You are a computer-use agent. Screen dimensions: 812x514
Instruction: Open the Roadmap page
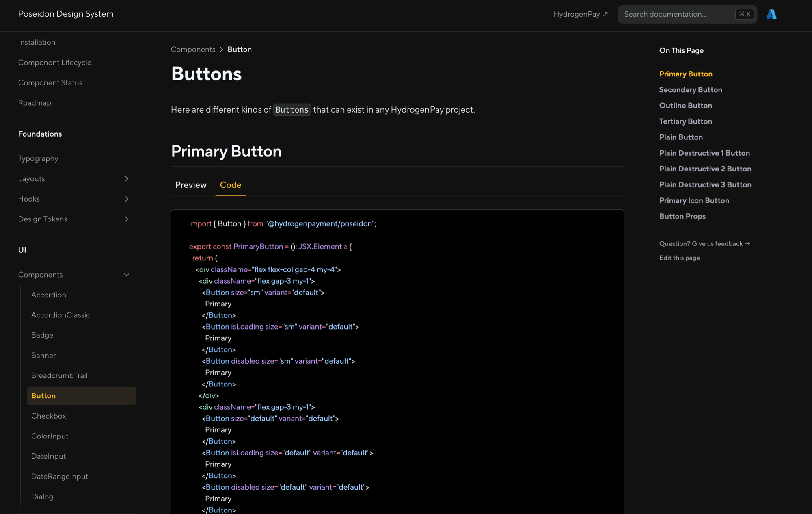click(x=35, y=103)
